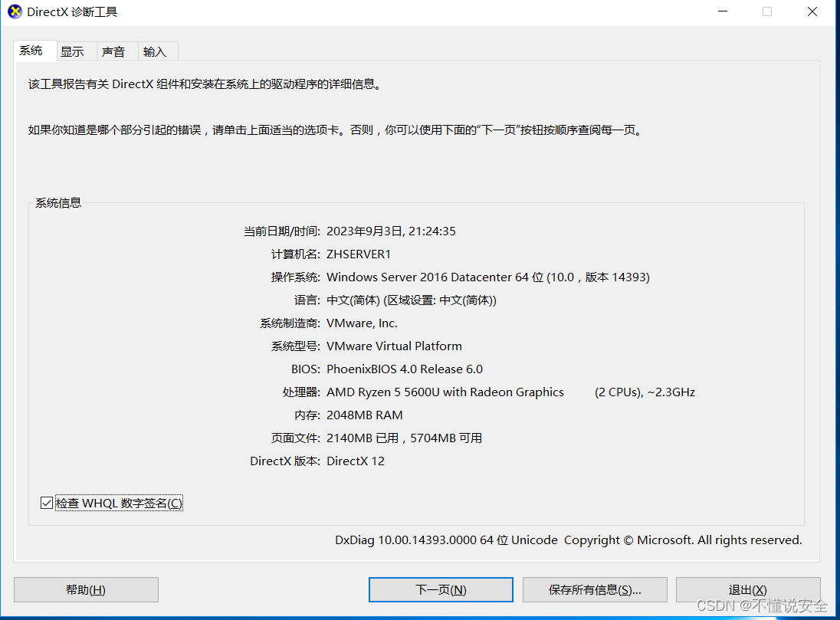This screenshot has height=620, width=840.
Task: Click the disabled maximize button
Action: (767, 11)
